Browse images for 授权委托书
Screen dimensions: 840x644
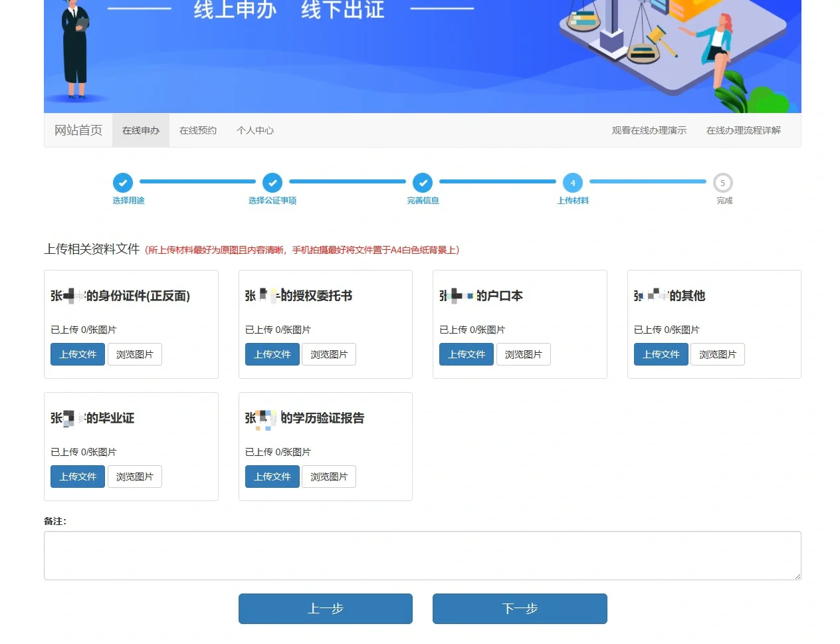(329, 354)
